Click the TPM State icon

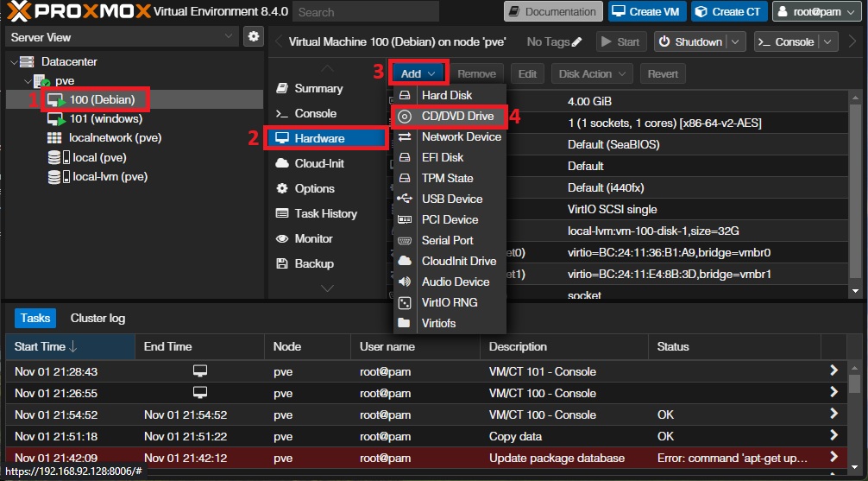(x=405, y=179)
